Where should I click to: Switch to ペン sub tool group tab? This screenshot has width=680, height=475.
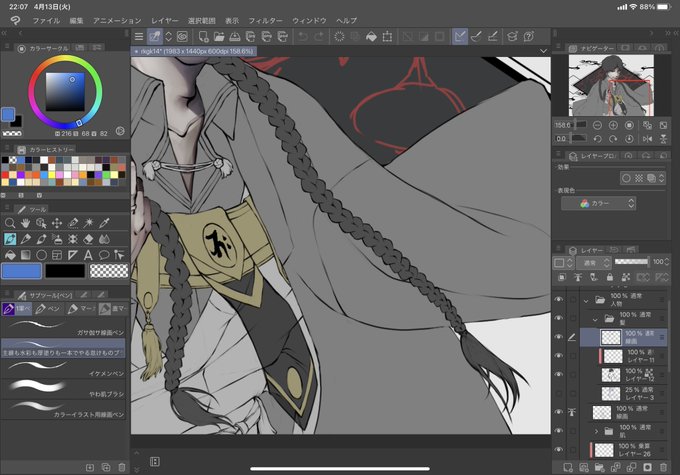(x=48, y=308)
